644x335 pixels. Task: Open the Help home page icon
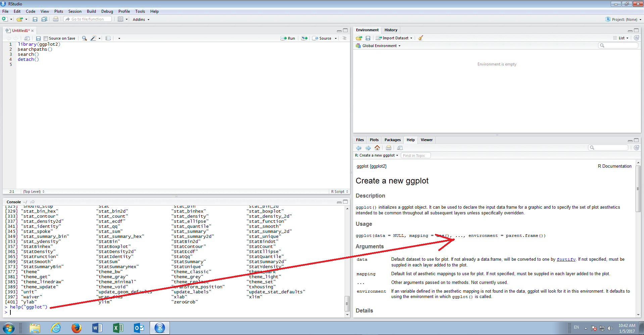pos(377,148)
